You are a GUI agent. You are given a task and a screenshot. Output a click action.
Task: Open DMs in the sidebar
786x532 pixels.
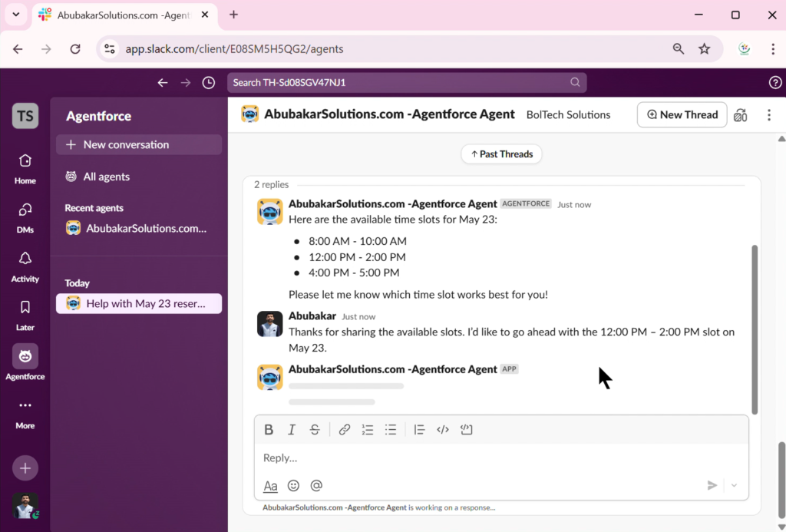[x=25, y=218]
